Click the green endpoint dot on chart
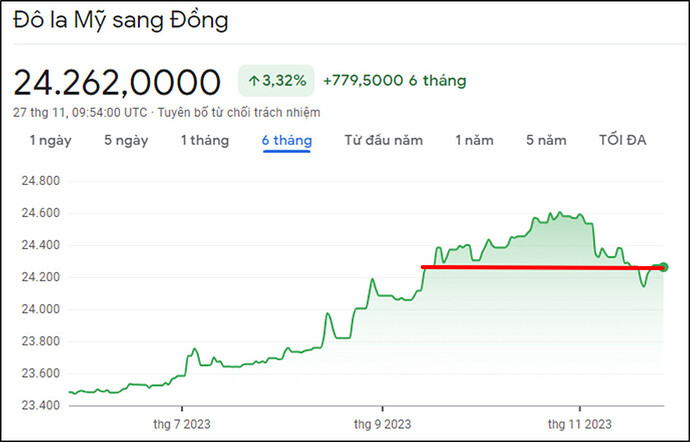This screenshot has width=690, height=442. click(664, 267)
